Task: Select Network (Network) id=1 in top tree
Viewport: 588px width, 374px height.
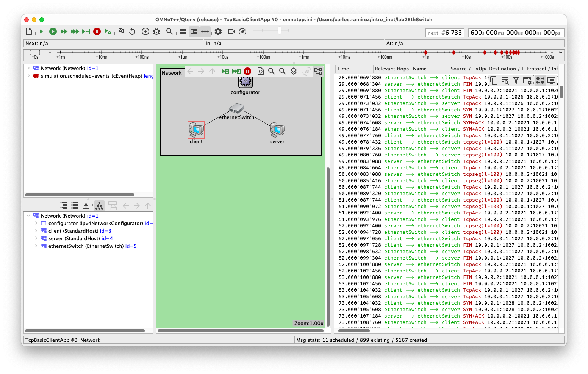Action: pos(69,68)
